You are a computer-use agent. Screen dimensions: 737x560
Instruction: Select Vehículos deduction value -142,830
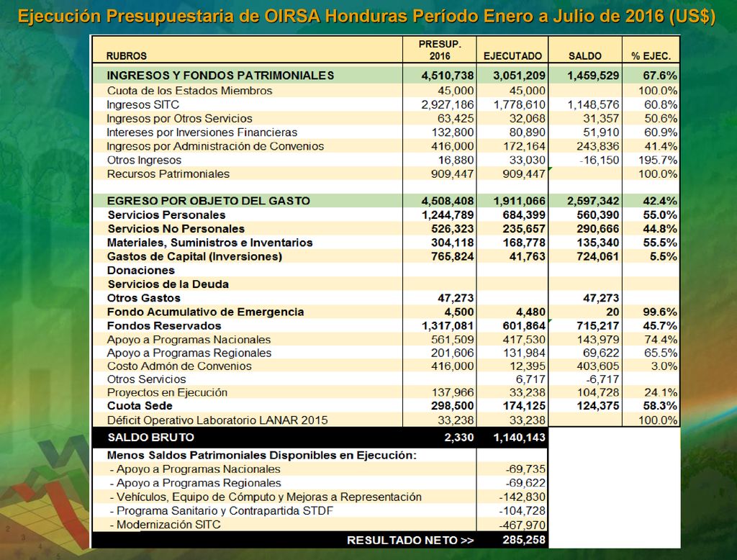[x=523, y=497]
